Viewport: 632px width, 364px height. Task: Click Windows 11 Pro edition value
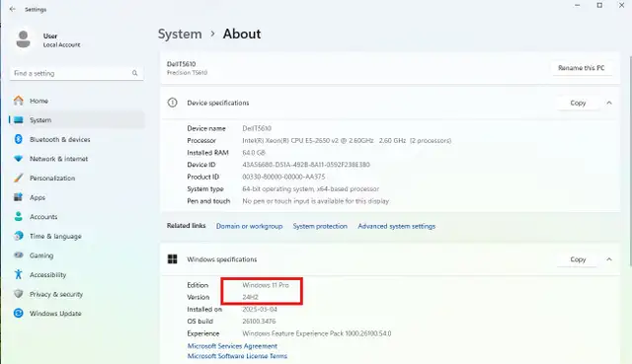tap(266, 285)
